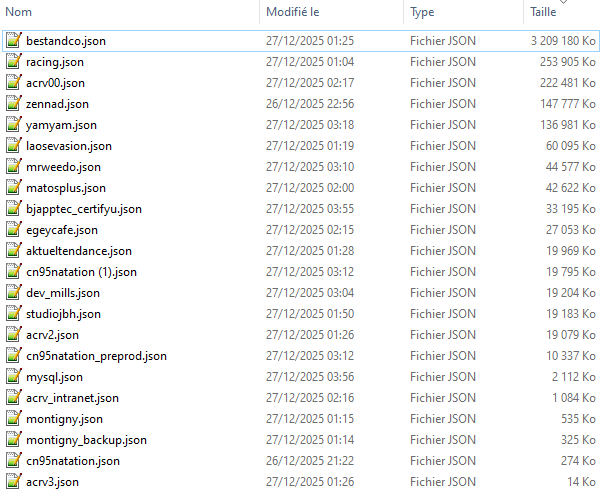
Task: Select the bjapptec_certifyu.json file name
Action: [84, 209]
